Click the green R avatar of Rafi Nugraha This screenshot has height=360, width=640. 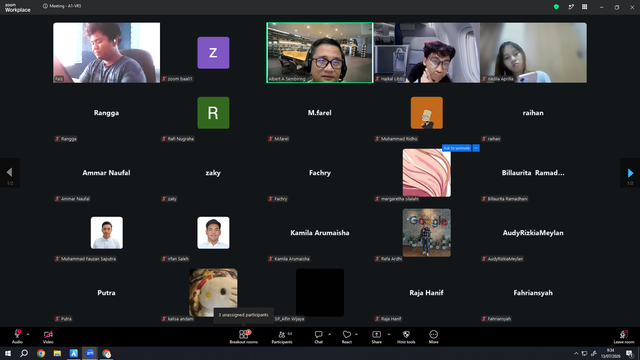[x=213, y=113]
